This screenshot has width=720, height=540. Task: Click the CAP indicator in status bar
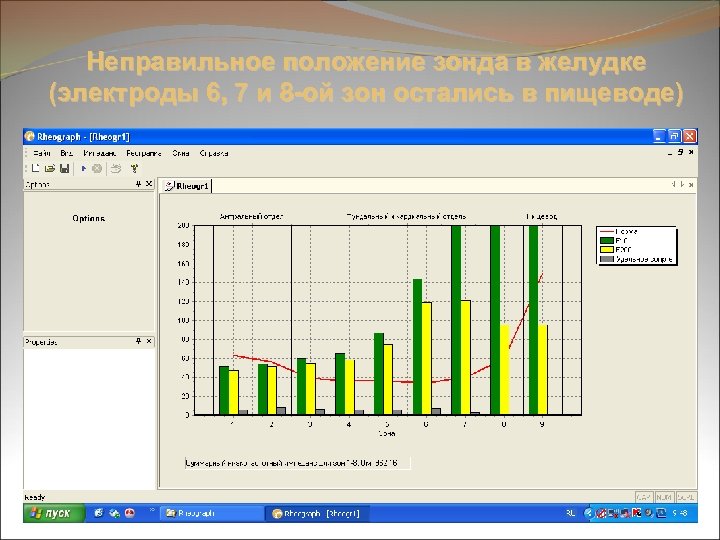(x=644, y=497)
